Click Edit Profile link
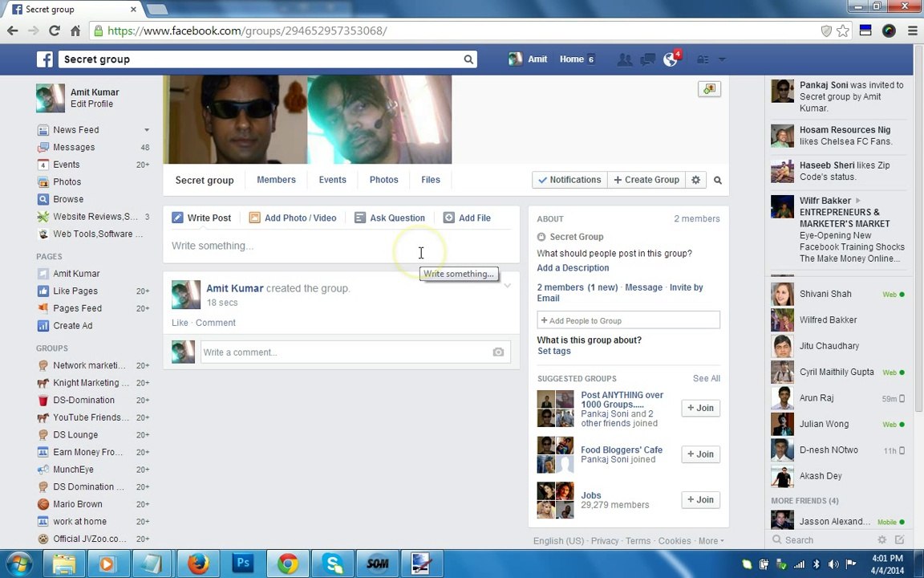Image resolution: width=924 pixels, height=578 pixels. tap(92, 104)
